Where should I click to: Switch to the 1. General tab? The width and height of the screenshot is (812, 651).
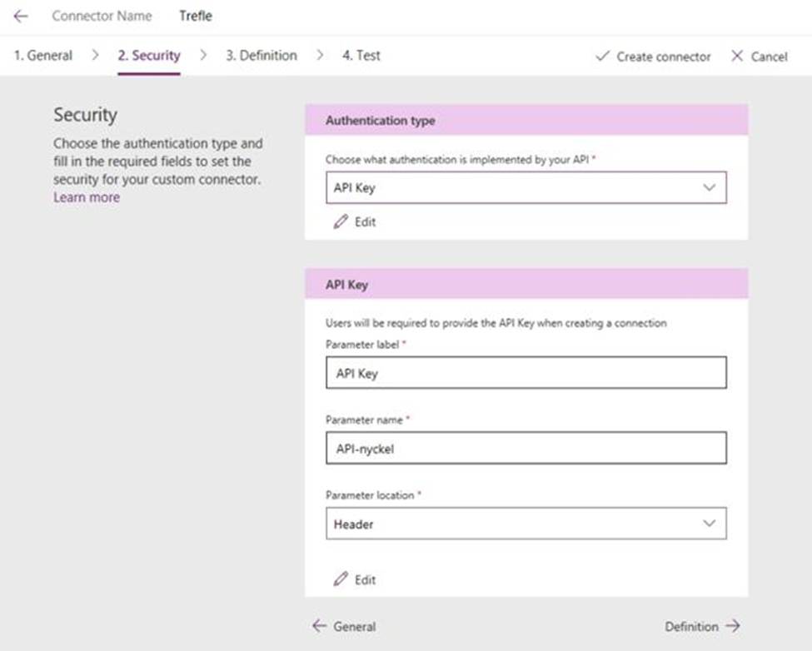43,56
